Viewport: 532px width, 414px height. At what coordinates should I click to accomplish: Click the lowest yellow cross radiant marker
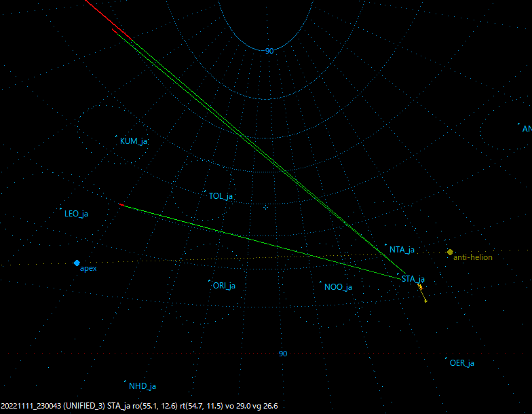click(x=426, y=301)
